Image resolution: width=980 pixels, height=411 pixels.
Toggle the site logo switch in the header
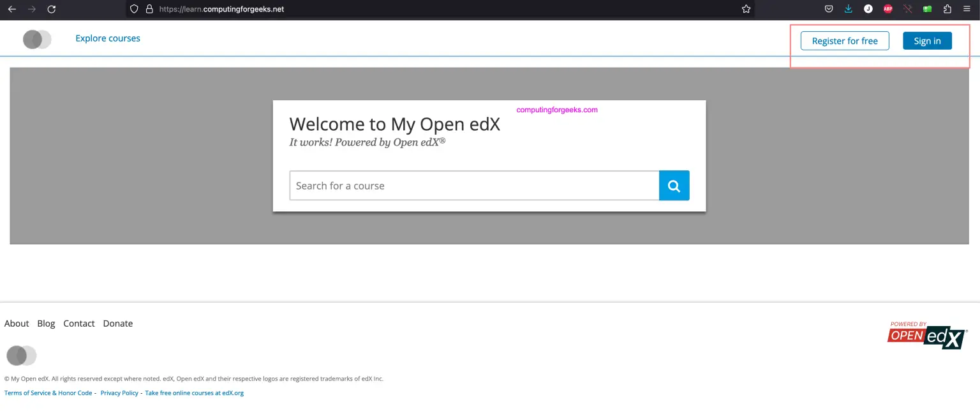coord(36,39)
